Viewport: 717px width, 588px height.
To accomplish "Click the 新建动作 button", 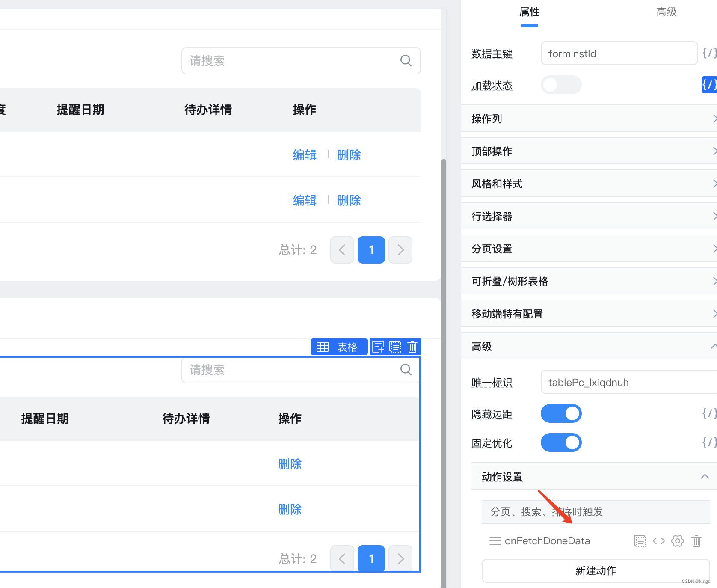I will coord(596,570).
